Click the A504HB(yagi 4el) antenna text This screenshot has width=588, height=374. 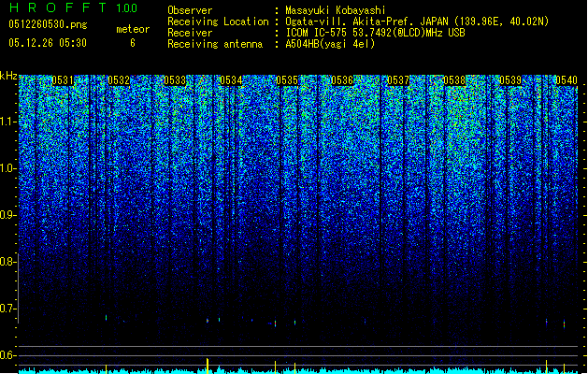pos(330,44)
